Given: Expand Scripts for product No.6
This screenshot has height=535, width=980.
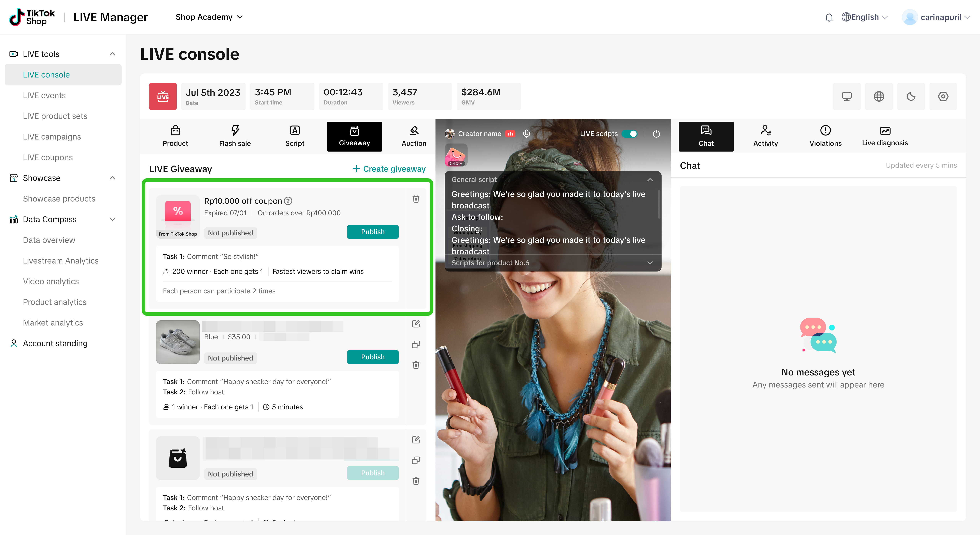Looking at the screenshot, I should [650, 263].
